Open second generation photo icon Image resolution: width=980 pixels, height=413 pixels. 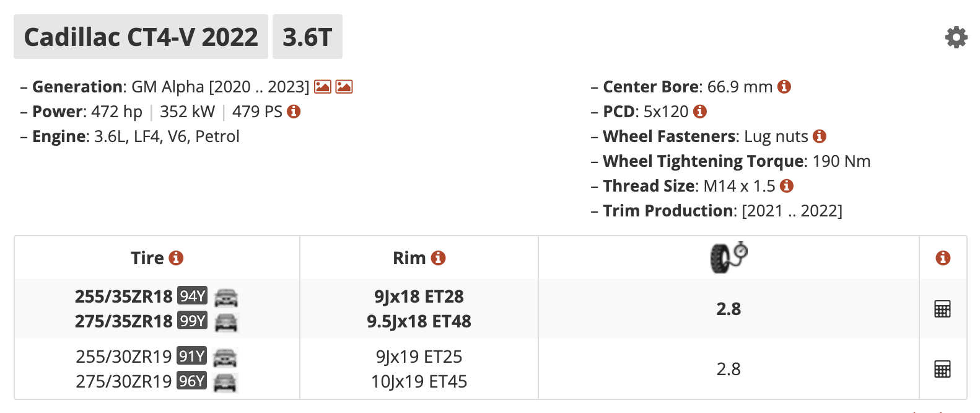coord(344,87)
